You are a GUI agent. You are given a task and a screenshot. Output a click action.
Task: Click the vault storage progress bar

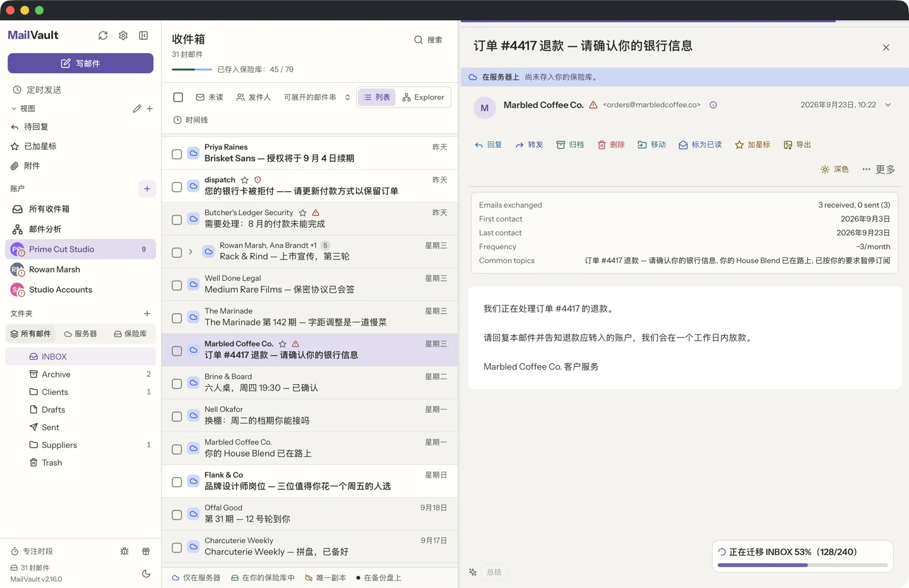(192, 69)
